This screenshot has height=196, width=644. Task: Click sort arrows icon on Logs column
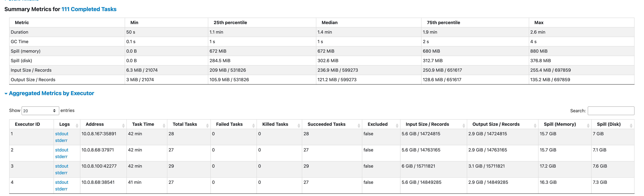pos(77,125)
